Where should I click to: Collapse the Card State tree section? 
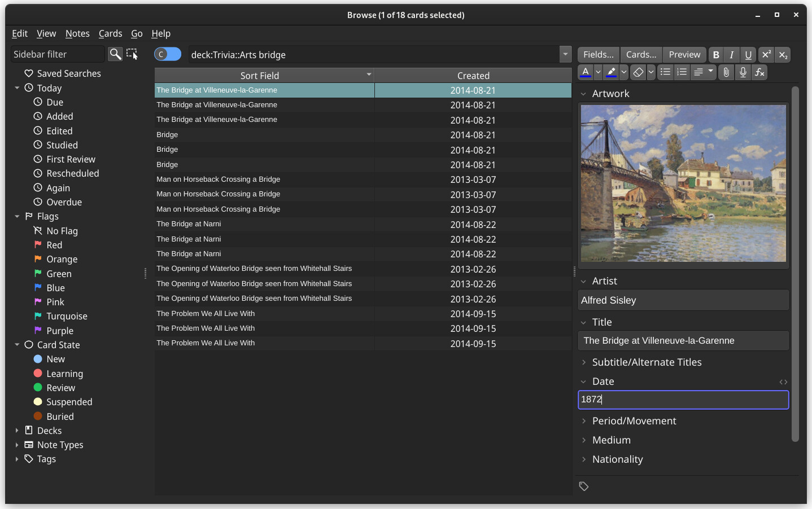(x=17, y=345)
